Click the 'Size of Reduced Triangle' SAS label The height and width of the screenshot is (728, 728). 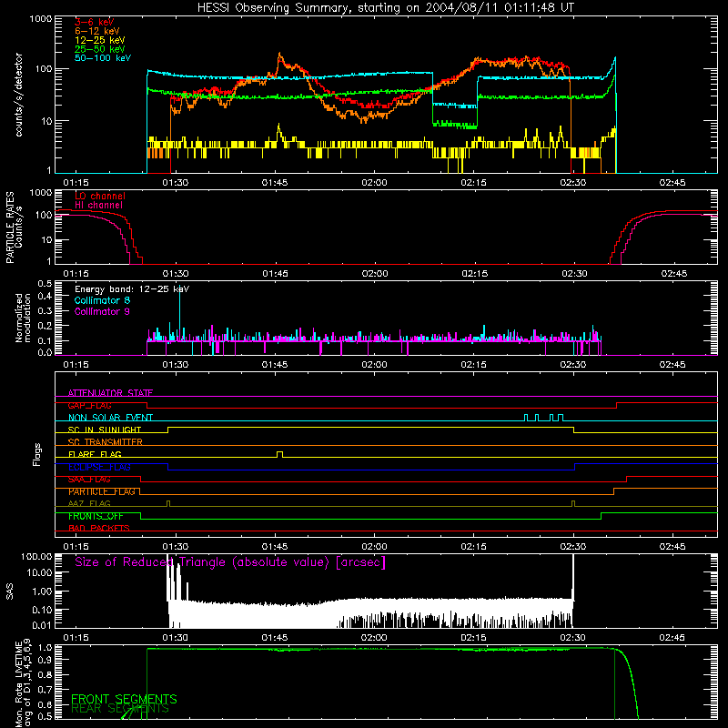[230, 562]
